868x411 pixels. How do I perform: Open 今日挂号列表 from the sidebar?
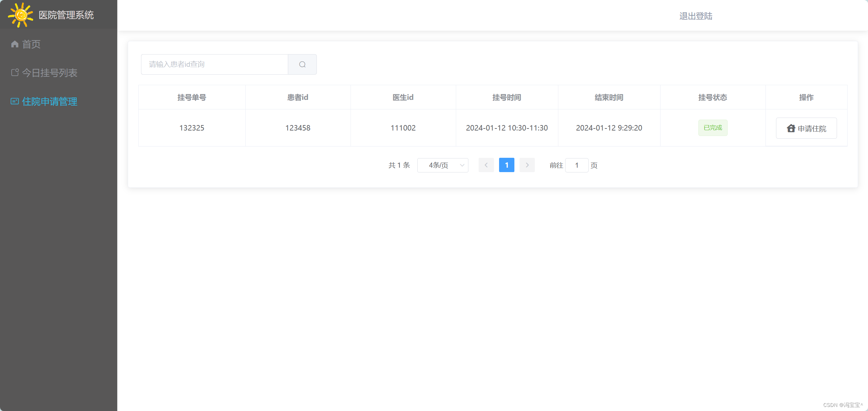[x=50, y=72]
